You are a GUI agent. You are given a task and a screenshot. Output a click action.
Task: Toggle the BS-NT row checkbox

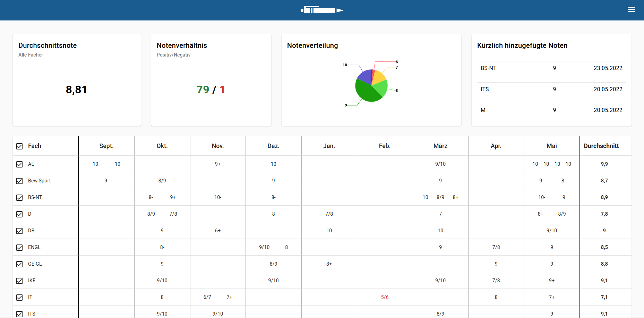(19, 198)
